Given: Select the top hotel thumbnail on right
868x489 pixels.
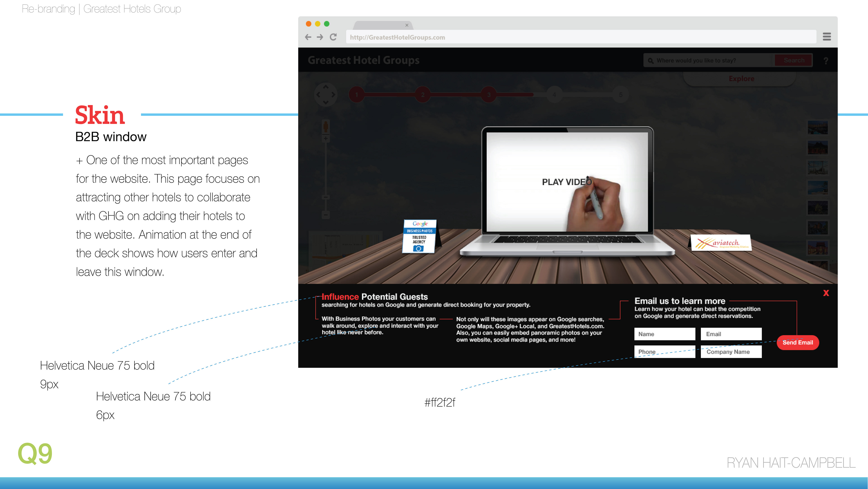Looking at the screenshot, I should pos(817,128).
